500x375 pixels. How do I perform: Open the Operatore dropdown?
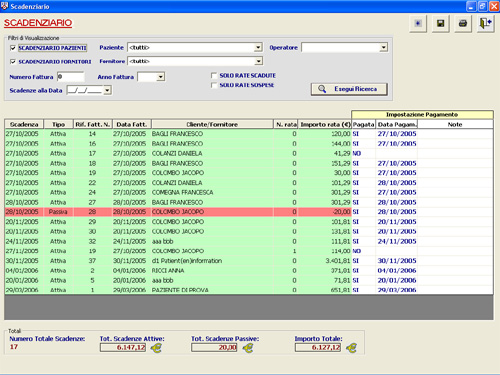[384, 48]
